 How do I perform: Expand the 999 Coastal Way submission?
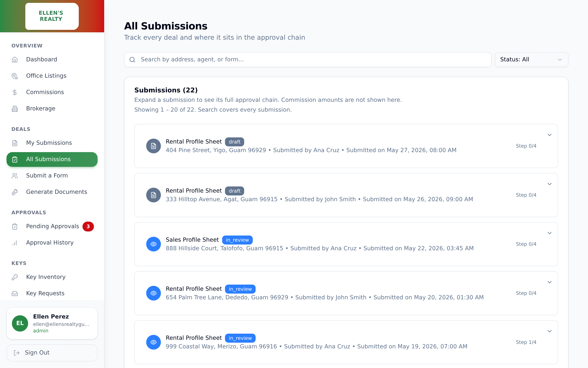549,331
